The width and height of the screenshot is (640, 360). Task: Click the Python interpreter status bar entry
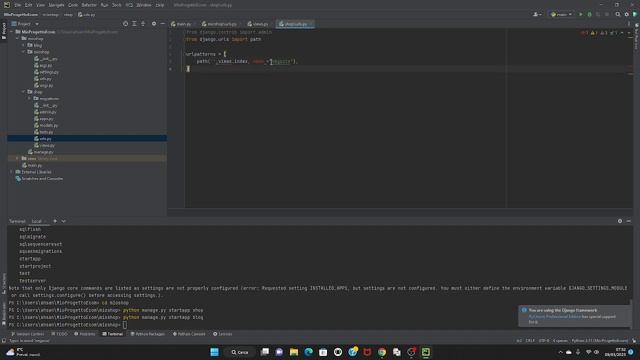[600, 340]
